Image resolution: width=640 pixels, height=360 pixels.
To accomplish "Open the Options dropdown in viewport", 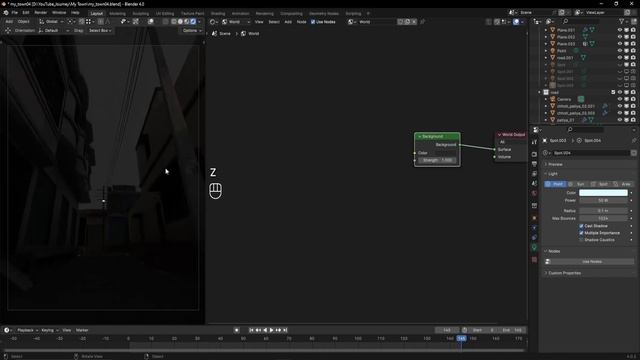I will coord(192,31).
